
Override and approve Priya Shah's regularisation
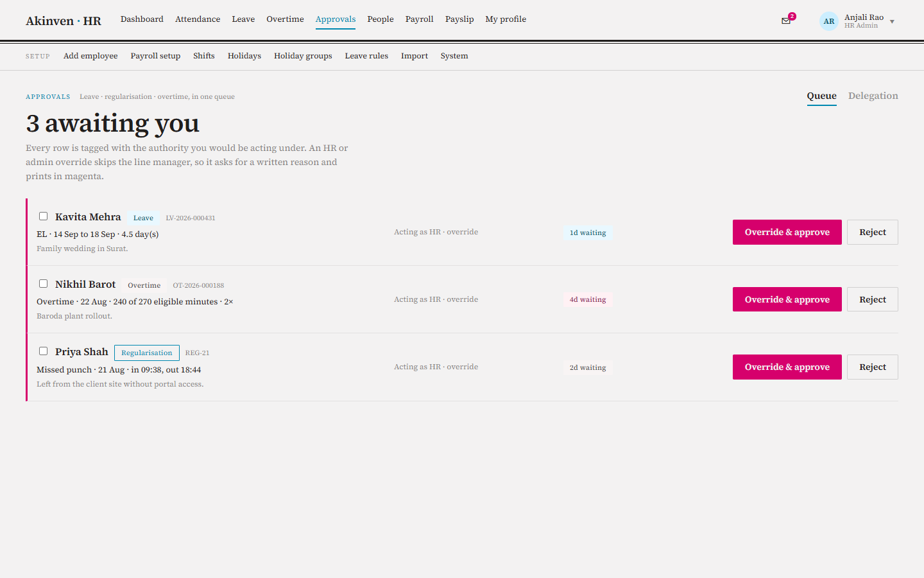[787, 367]
